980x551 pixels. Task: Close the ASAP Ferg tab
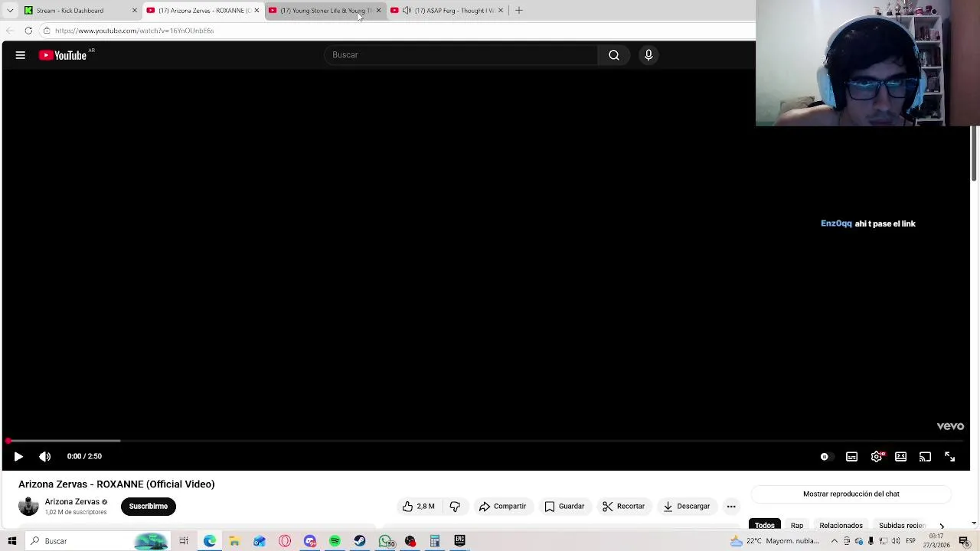pos(501,11)
